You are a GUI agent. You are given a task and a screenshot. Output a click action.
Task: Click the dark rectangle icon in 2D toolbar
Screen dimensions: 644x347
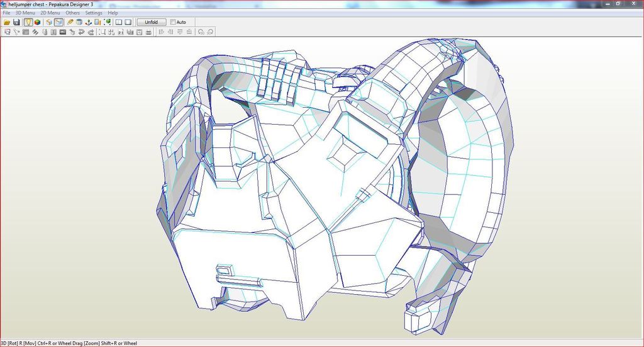(63, 32)
